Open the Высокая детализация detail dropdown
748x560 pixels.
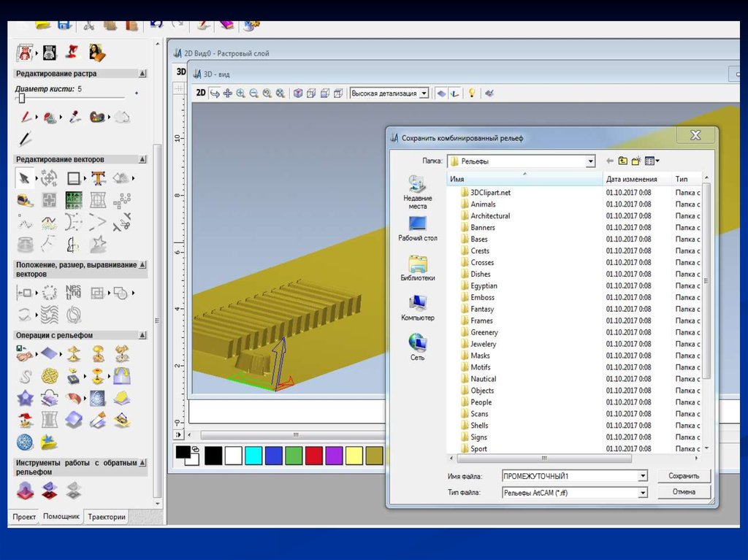(x=424, y=93)
